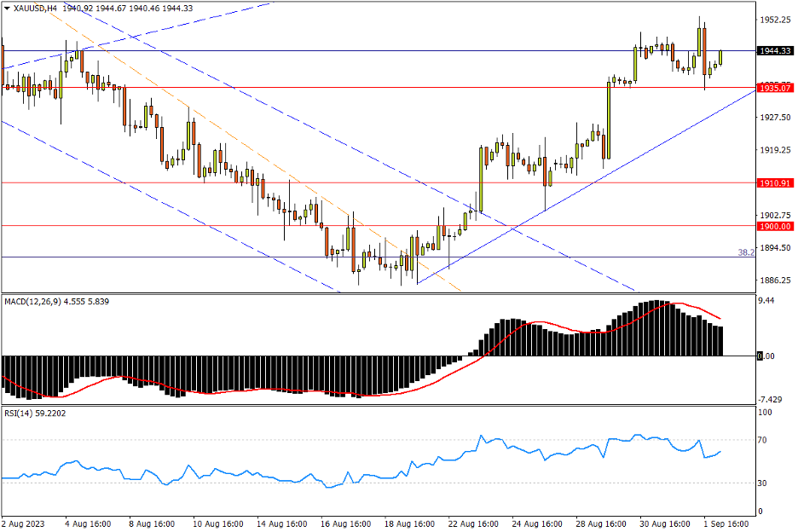Select the most recent candlestick on chart
Screen dimensions: 798x532
click(x=721, y=57)
